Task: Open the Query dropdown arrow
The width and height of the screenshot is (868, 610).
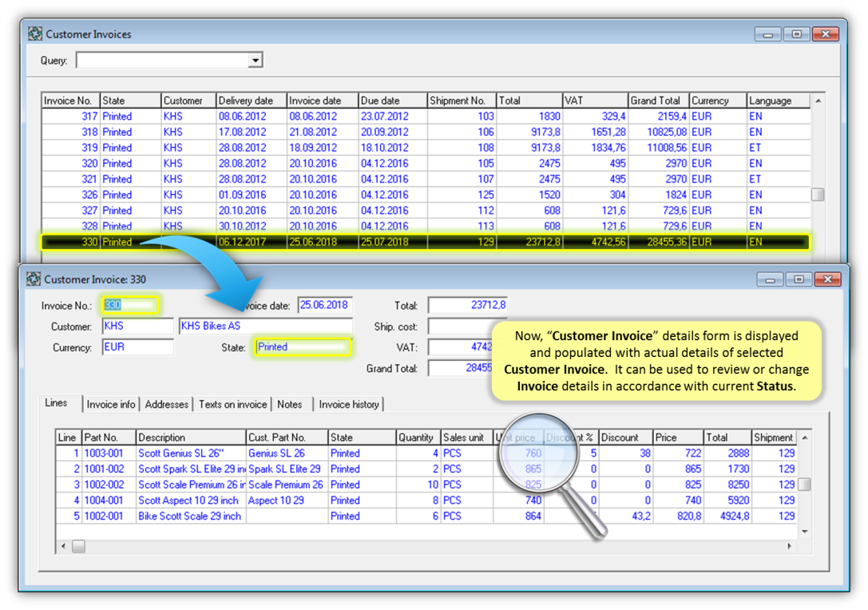Action: coord(255,61)
